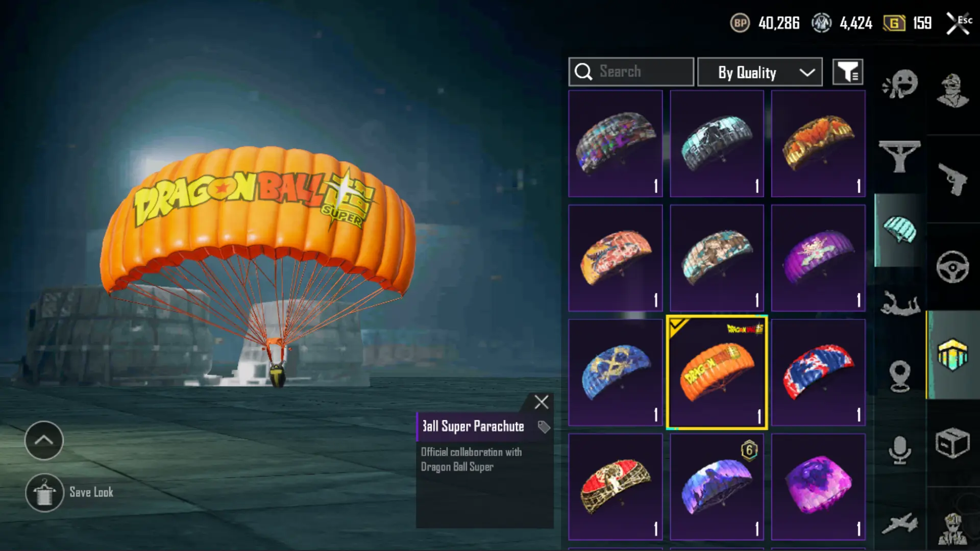This screenshot has height=551, width=980.
Task: Select the blue gold anchor parachute thumbnail
Action: click(616, 372)
